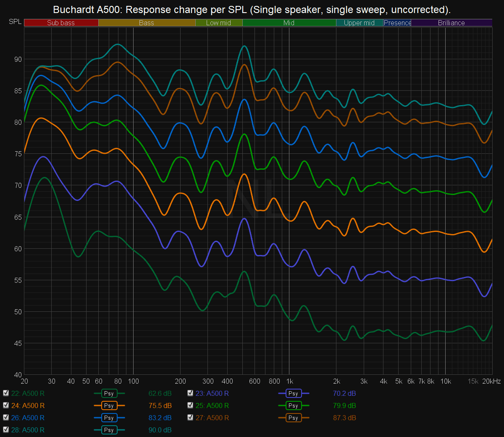Click the 62.6 dB legend value
Image resolution: width=504 pixels, height=437 pixels.
pos(160,394)
